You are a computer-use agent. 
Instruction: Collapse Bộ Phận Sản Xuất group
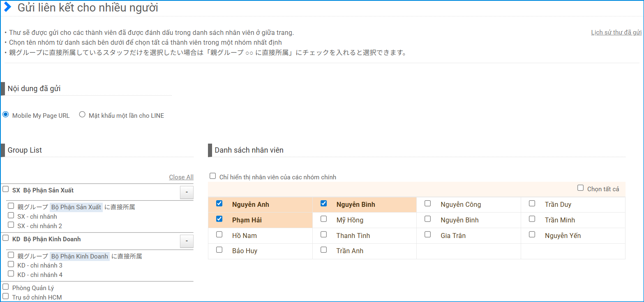coord(187,192)
